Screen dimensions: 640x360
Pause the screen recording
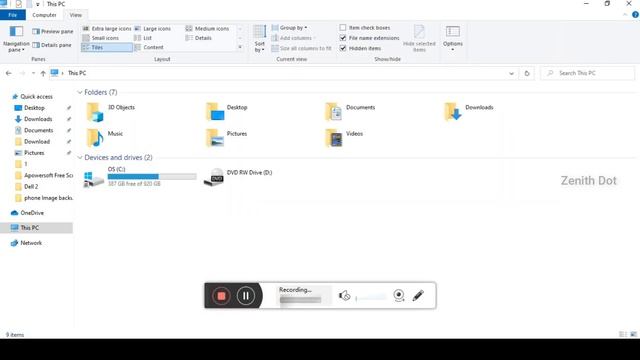point(246,296)
